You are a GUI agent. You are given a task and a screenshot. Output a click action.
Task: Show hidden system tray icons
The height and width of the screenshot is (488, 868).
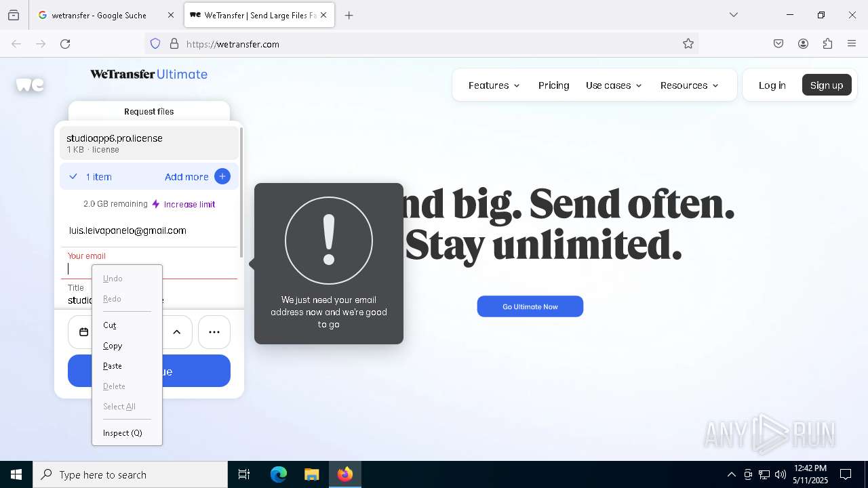(731, 474)
